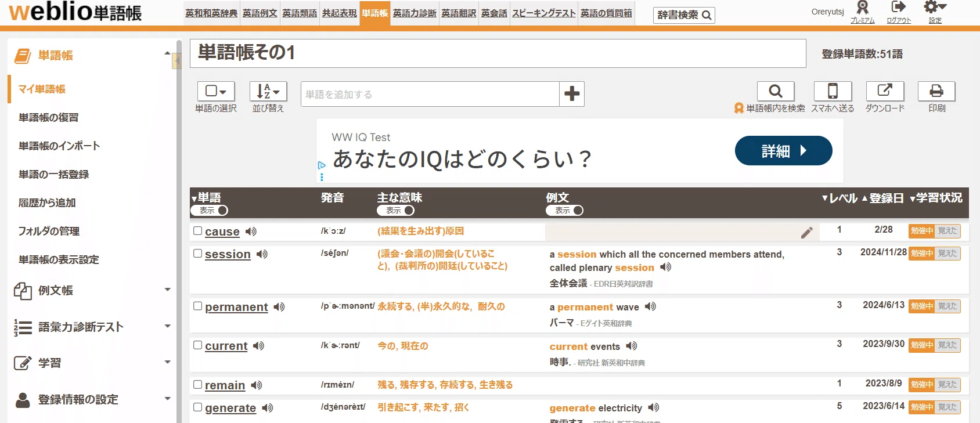The image size is (980, 423).
Task: Search within the wordbook (単語帳内を検索)
Action: (776, 91)
